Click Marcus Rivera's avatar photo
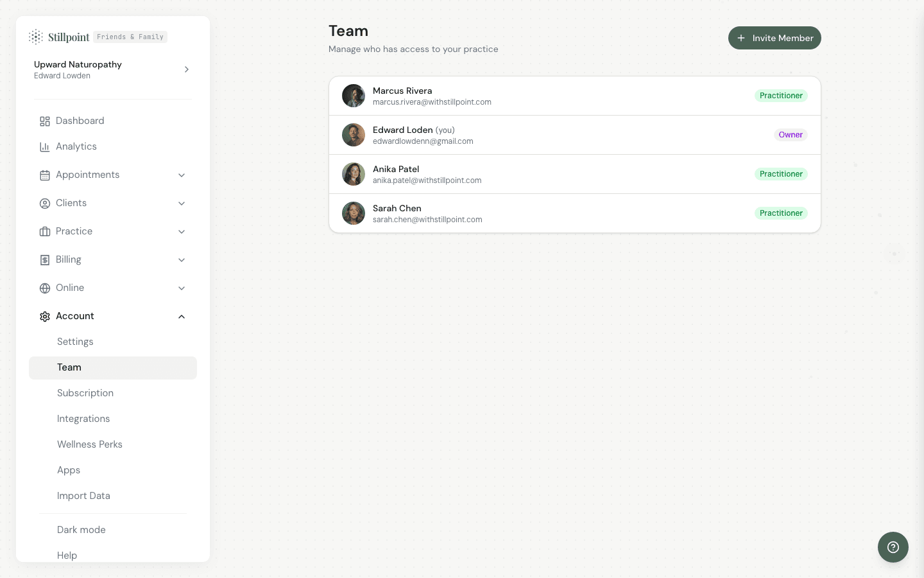Image resolution: width=924 pixels, height=578 pixels. 354,96
